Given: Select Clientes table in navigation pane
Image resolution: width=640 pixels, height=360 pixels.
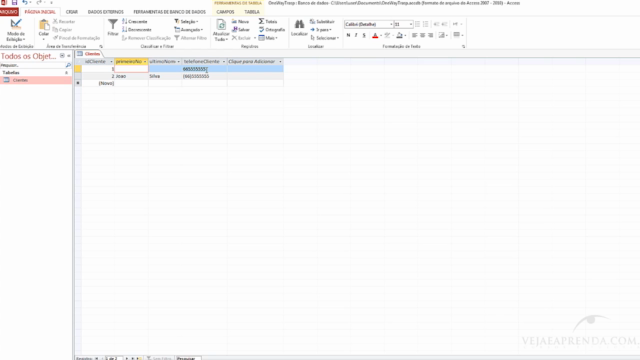Looking at the screenshot, I should 36,80.
